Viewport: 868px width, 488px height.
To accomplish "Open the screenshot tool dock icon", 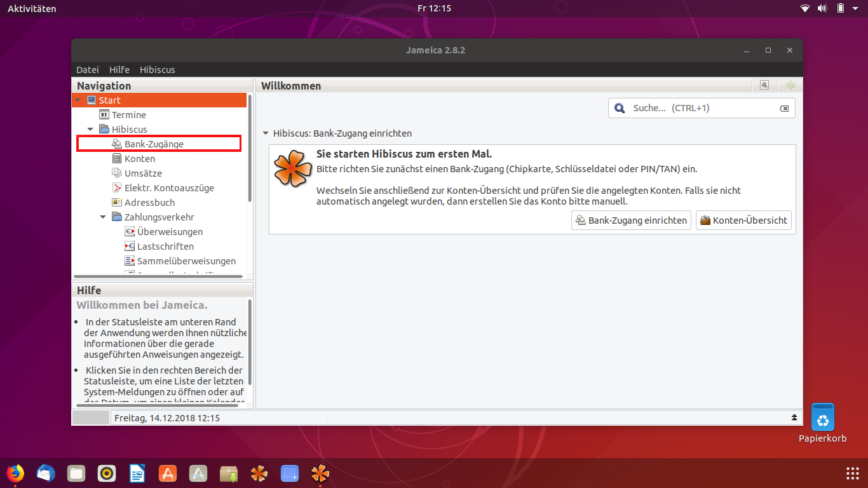I will (x=290, y=473).
